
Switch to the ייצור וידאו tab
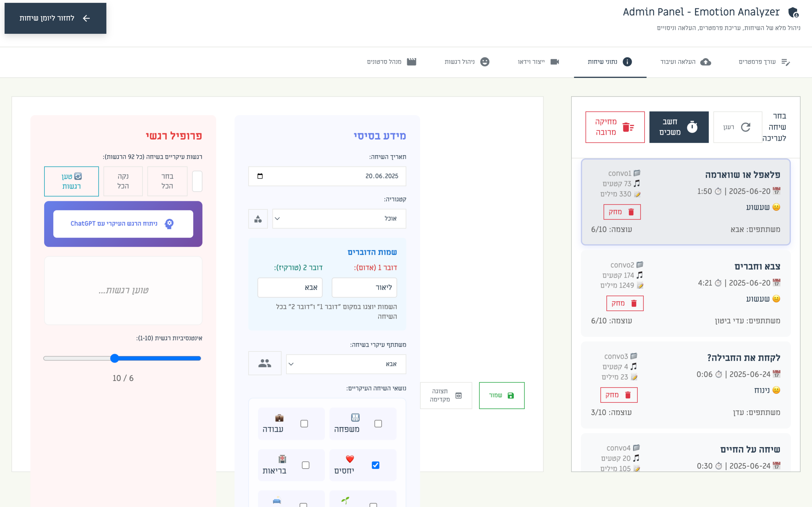click(x=538, y=62)
